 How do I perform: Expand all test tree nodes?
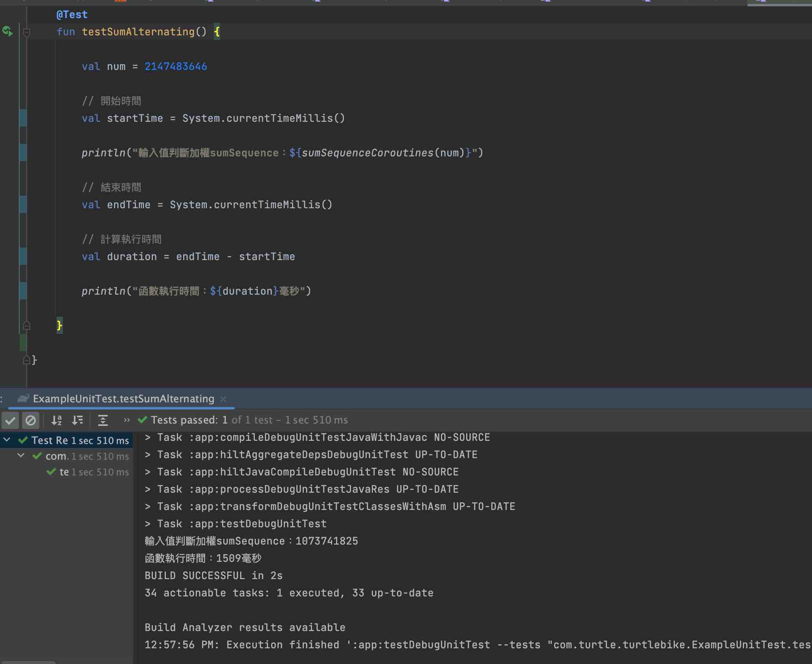pyautogui.click(x=103, y=420)
